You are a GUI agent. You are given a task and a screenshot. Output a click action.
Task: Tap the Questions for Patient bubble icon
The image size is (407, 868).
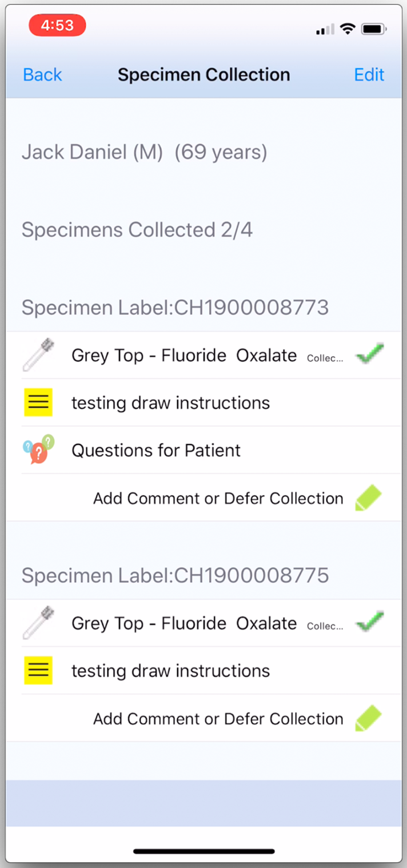click(x=38, y=450)
